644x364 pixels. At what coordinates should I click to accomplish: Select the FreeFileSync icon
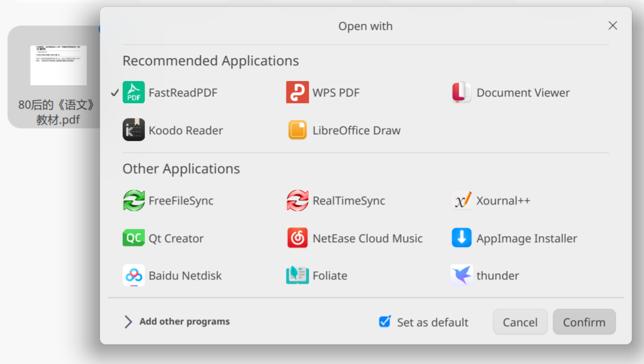[134, 200]
